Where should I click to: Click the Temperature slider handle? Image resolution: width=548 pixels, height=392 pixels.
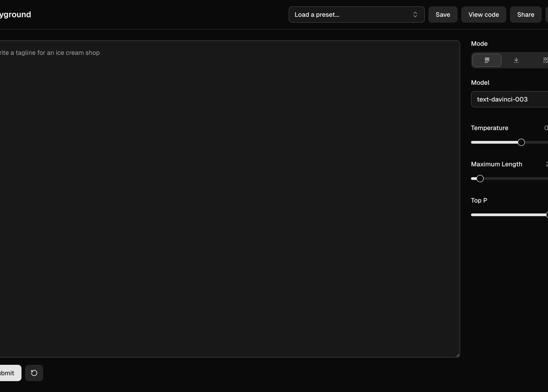[521, 143]
